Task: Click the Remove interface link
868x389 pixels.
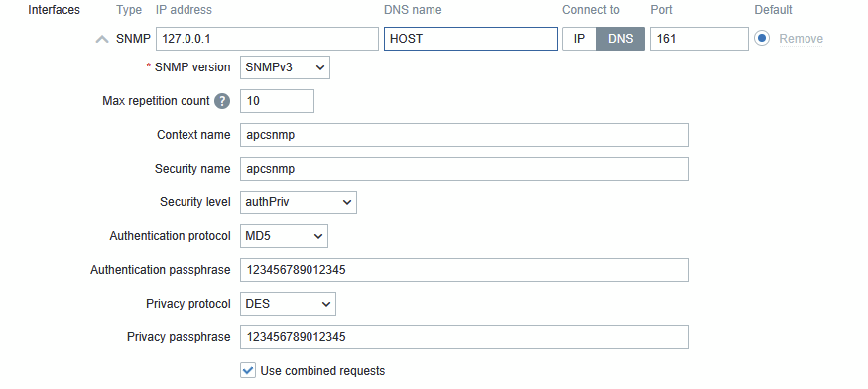Action: tap(801, 39)
